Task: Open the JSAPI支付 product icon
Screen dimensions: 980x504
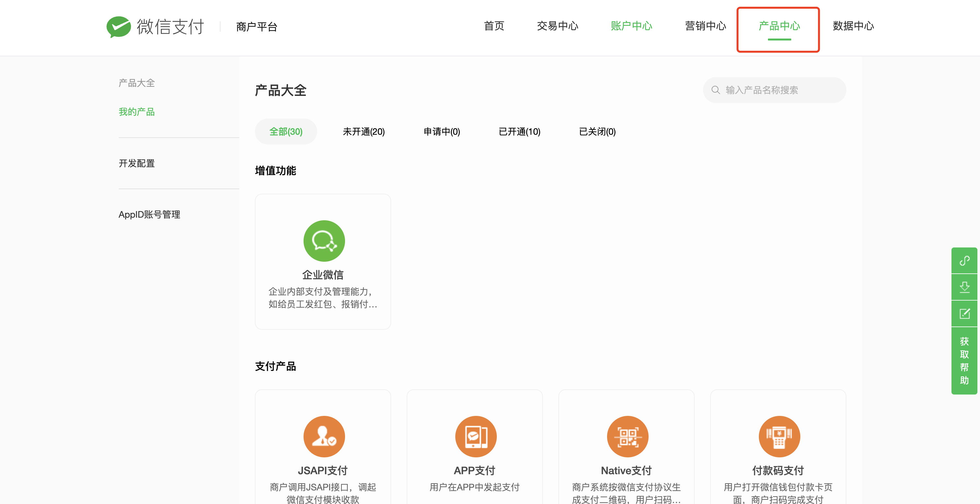Action: [324, 436]
